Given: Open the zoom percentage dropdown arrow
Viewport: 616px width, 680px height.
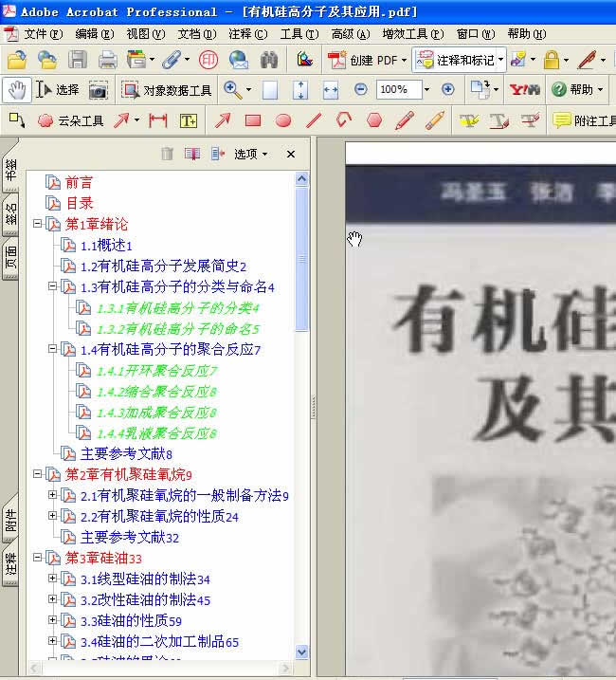Looking at the screenshot, I should click(427, 90).
